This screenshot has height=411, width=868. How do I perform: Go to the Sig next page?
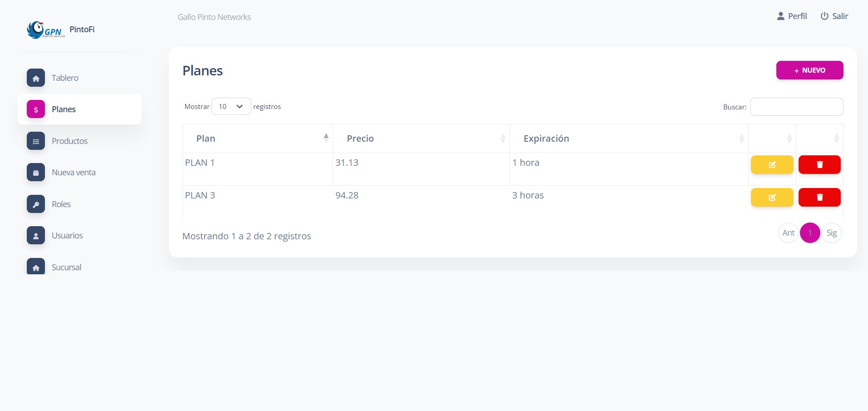pyautogui.click(x=831, y=233)
